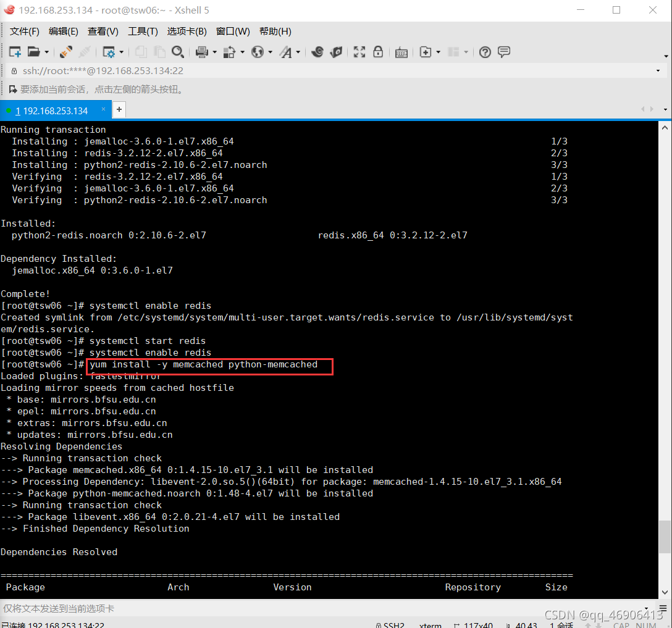Open the 查看(V) menu
Screen dimensions: 672x628
103,31
